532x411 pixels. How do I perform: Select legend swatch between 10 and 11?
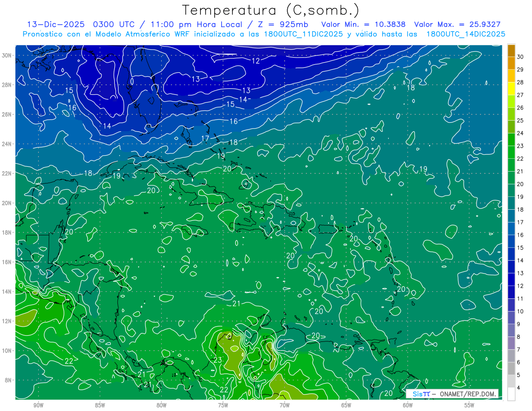click(x=511, y=305)
